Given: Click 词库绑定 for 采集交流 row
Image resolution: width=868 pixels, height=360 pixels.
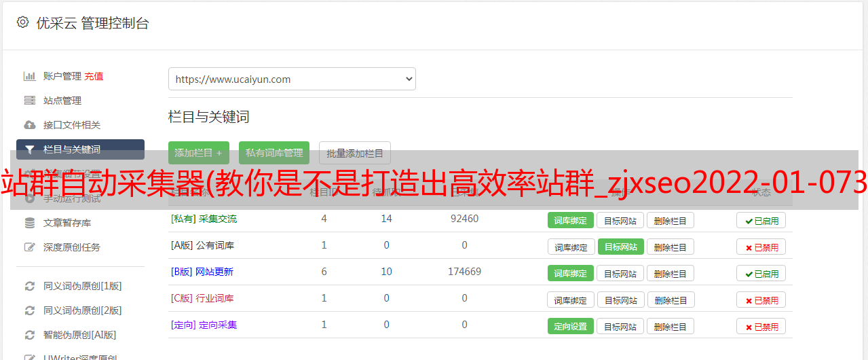Looking at the screenshot, I should [571, 220].
